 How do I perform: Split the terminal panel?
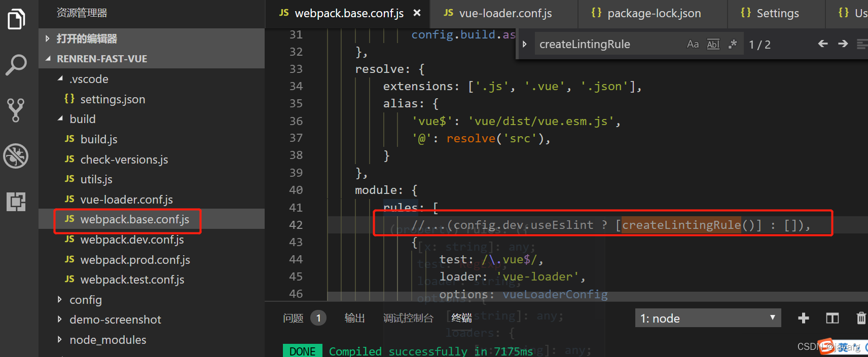point(833,318)
